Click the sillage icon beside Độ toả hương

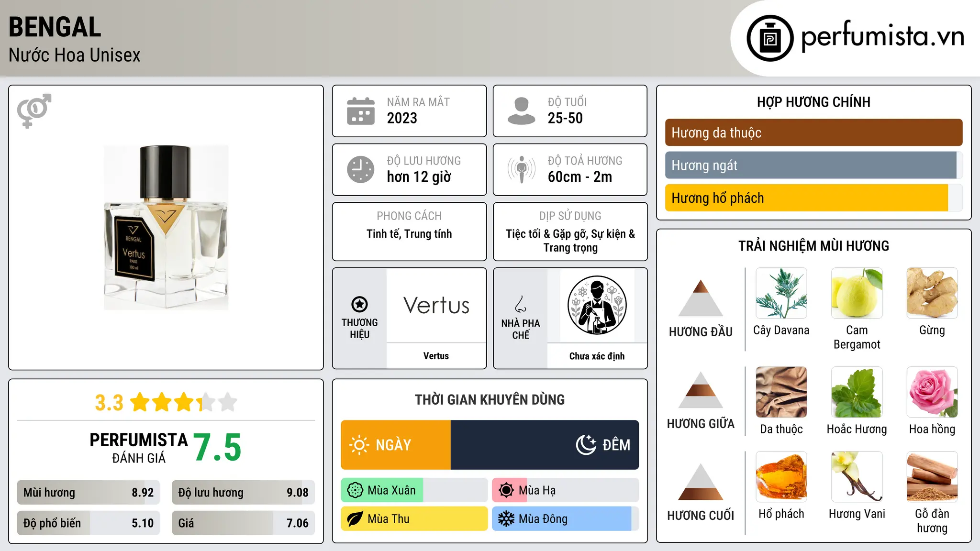tap(522, 169)
